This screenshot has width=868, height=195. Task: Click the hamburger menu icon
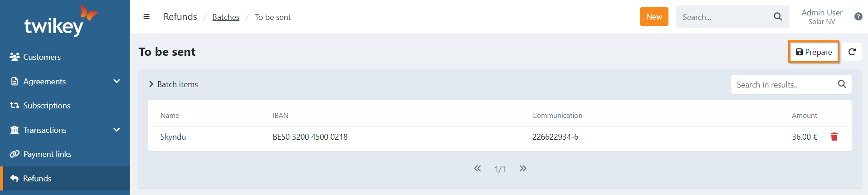tap(146, 17)
